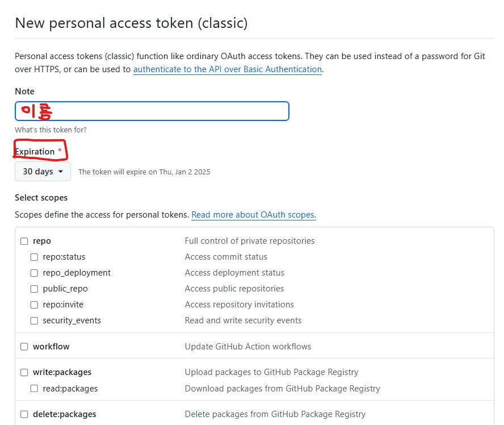This screenshot has height=425, width=504.
Task: Enable the repo:status checkbox
Action: click(34, 257)
